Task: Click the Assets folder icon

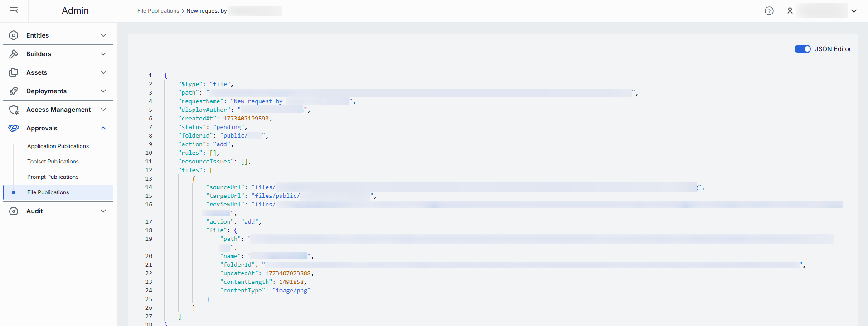Action: 14,72
